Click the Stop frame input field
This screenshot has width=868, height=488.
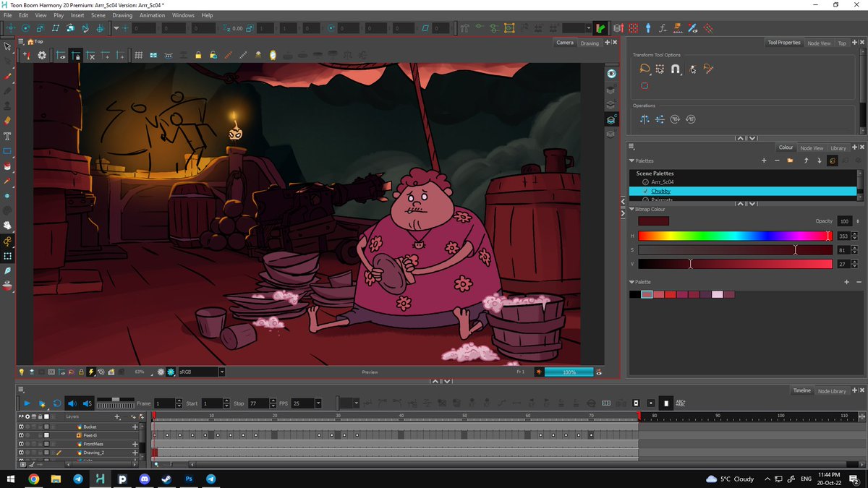click(x=258, y=403)
